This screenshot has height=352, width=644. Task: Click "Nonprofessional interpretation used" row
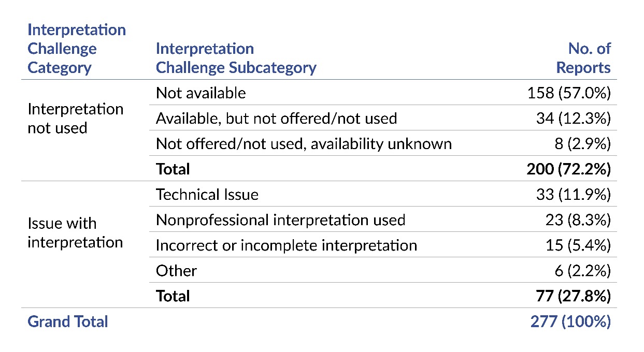pyautogui.click(x=280, y=220)
